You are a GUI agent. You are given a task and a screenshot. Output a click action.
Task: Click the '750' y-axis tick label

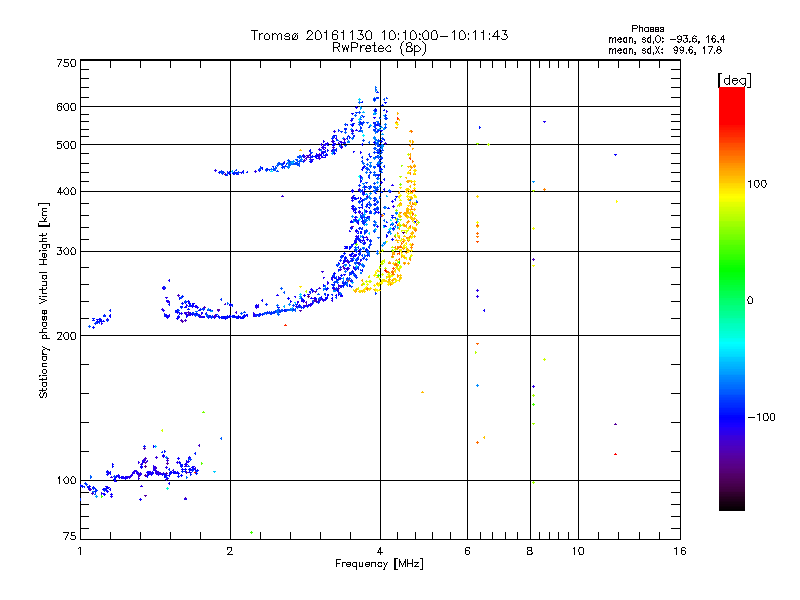coord(66,63)
